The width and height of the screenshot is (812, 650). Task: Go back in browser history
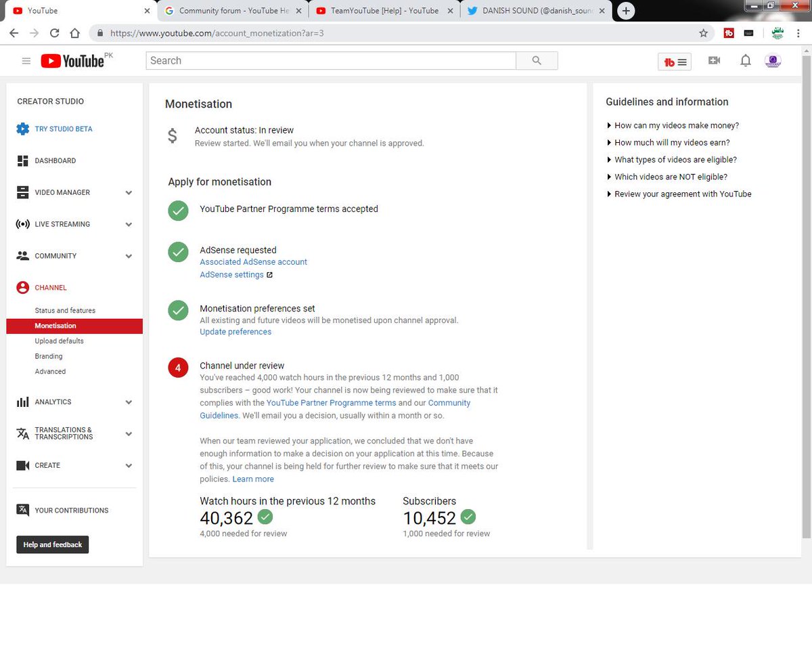14,32
